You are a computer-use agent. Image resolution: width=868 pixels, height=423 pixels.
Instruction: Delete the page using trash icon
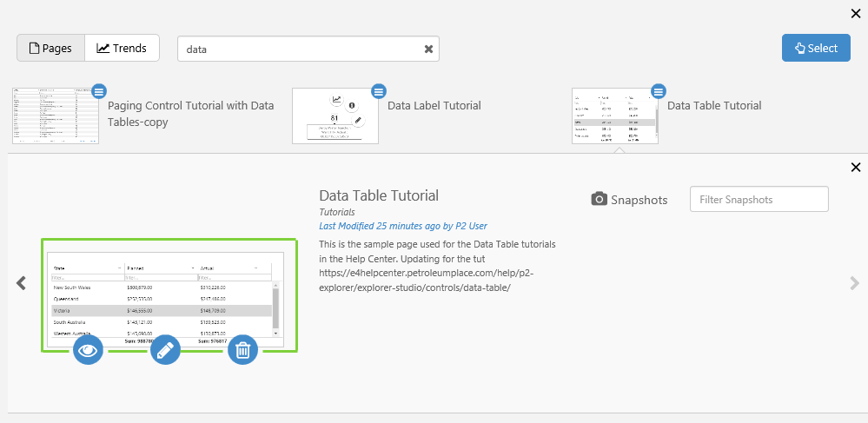pyautogui.click(x=243, y=349)
